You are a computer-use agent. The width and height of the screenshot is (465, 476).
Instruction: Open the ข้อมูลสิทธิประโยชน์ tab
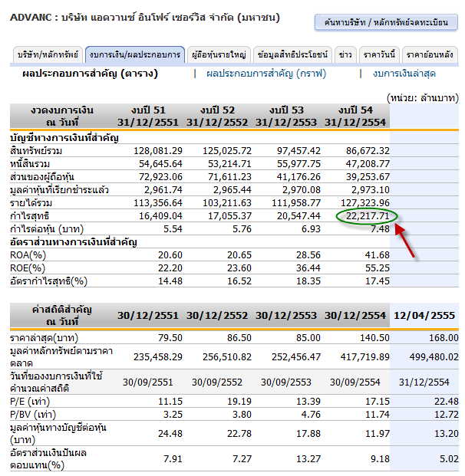pyautogui.click(x=292, y=54)
